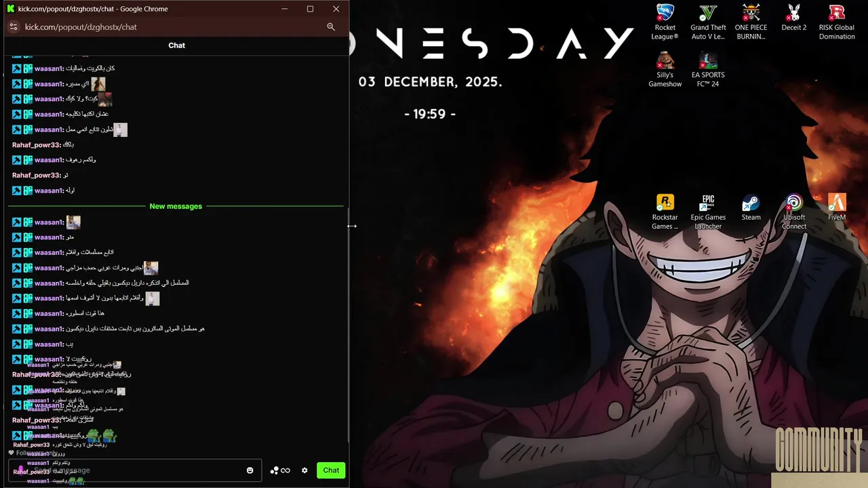This screenshot has height=488, width=868.
Task: Open the channel points icon beside infinity symbol
Action: [275, 470]
